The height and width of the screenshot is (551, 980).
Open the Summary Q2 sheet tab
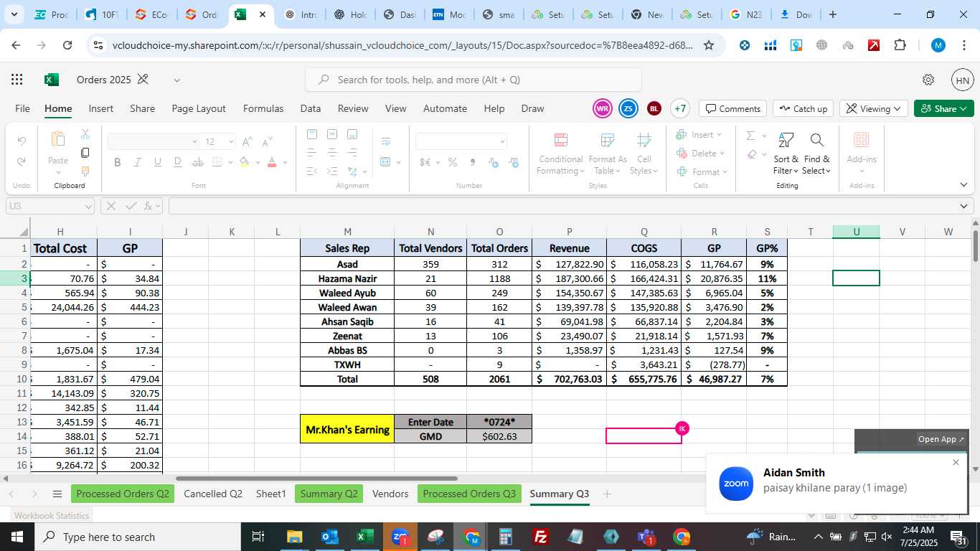pyautogui.click(x=329, y=494)
